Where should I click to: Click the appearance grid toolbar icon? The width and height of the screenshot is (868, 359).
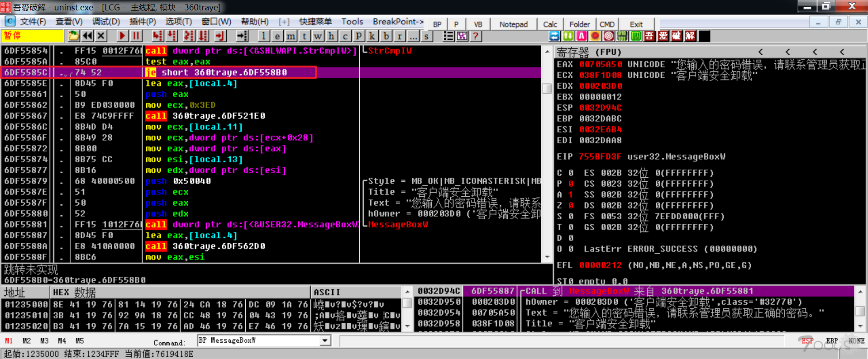(462, 36)
